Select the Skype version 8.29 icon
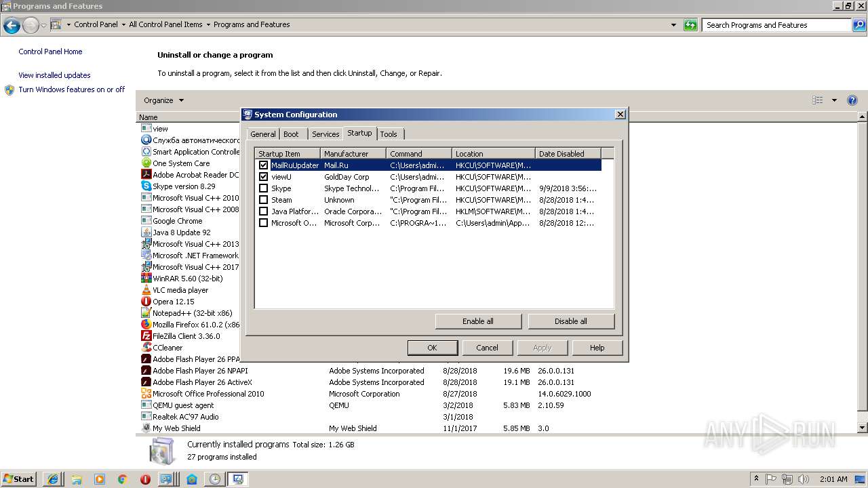 coord(146,186)
